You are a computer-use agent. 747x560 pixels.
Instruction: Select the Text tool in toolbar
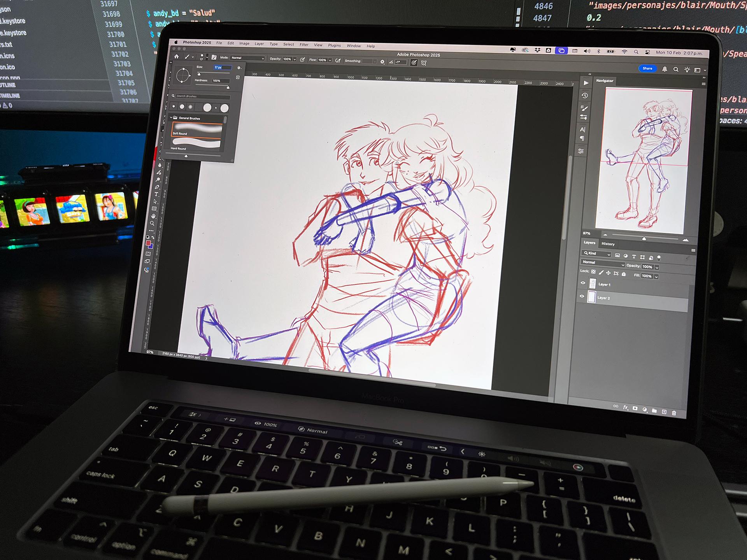156,194
